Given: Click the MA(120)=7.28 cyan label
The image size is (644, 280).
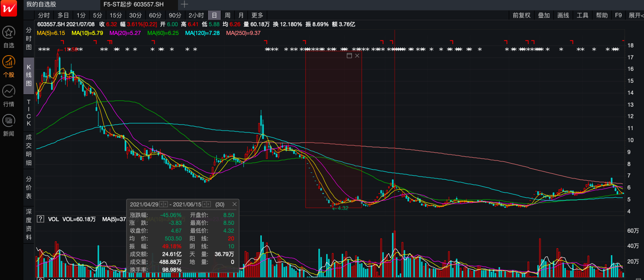Looking at the screenshot, I should click(202, 33).
